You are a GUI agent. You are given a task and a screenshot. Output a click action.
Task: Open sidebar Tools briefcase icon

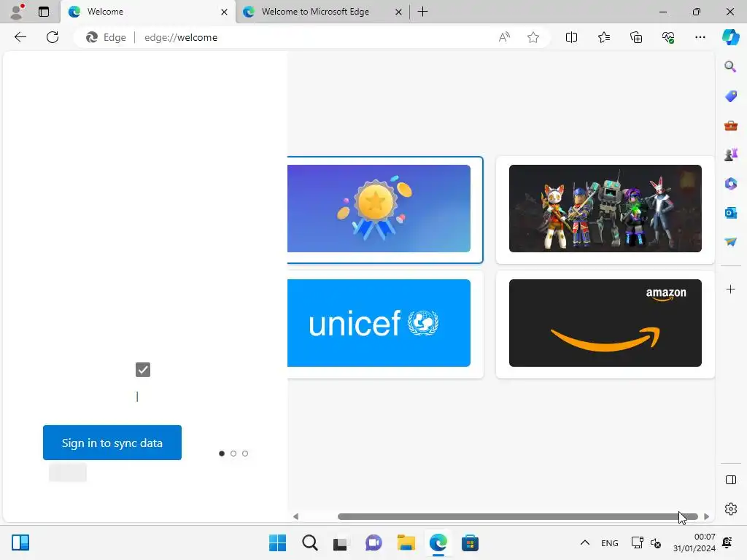coord(730,125)
